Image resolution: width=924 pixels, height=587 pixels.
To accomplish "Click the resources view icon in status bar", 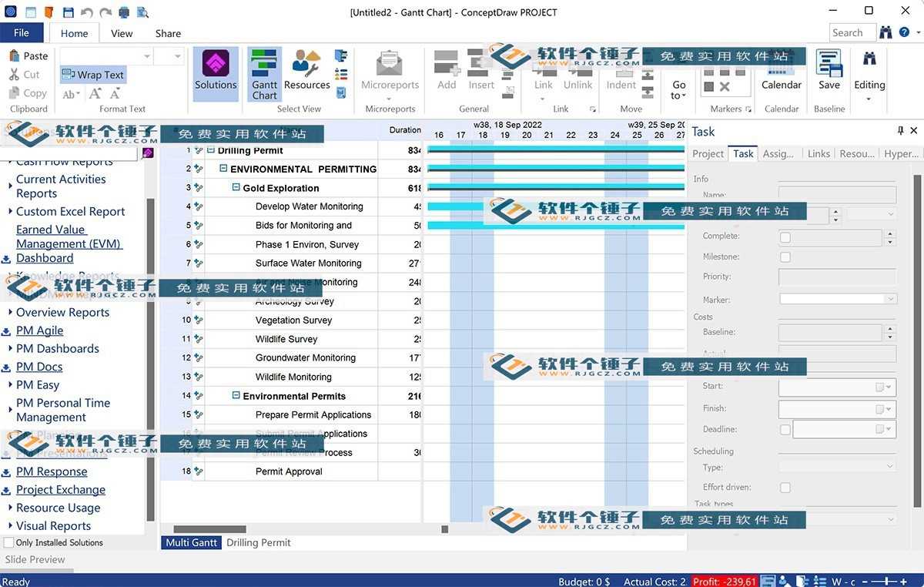I will tap(784, 581).
